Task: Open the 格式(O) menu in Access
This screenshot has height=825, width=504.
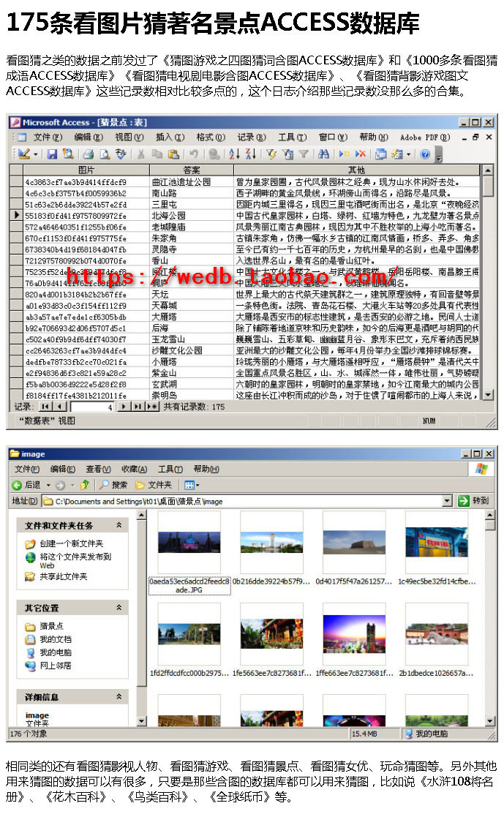Action: [x=211, y=137]
